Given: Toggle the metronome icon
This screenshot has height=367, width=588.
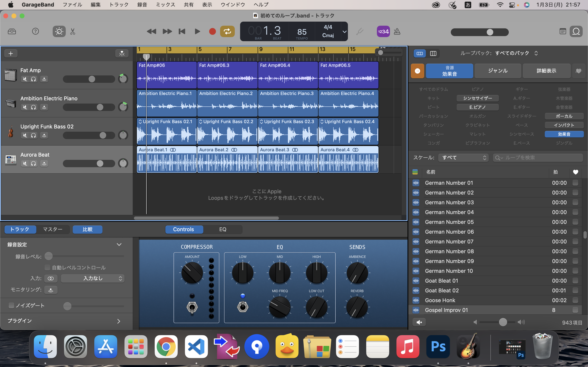Looking at the screenshot, I should click(397, 32).
